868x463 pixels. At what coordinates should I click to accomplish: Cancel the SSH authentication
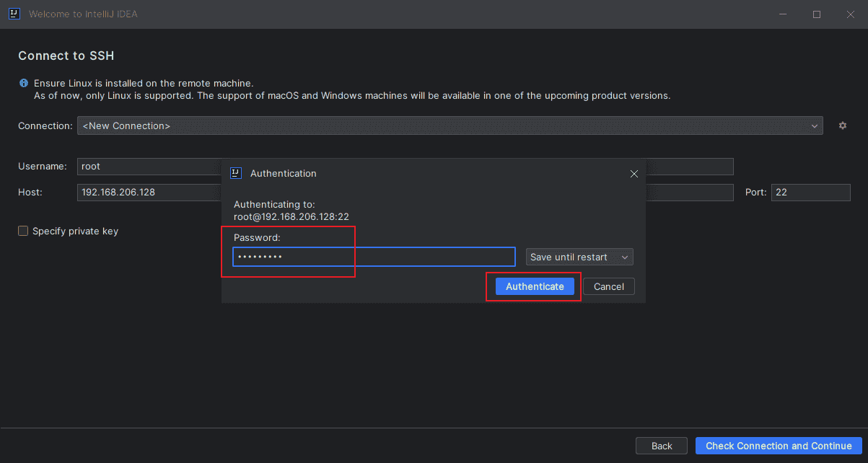coord(608,286)
